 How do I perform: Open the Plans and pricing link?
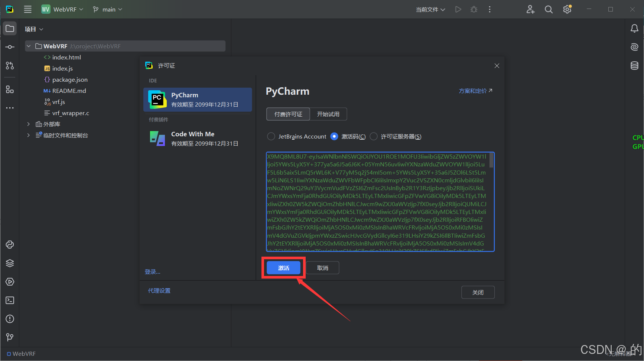[x=475, y=91]
